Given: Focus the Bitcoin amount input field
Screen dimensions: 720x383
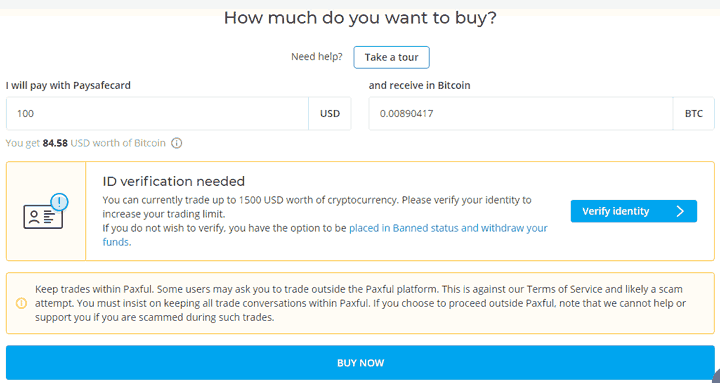Looking at the screenshot, I should pyautogui.click(x=521, y=113).
